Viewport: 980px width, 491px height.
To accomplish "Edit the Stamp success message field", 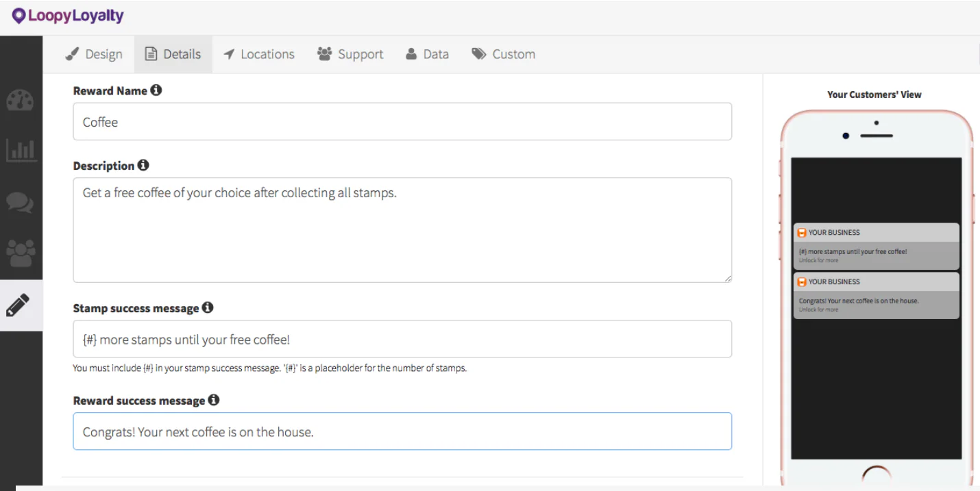I will point(402,339).
